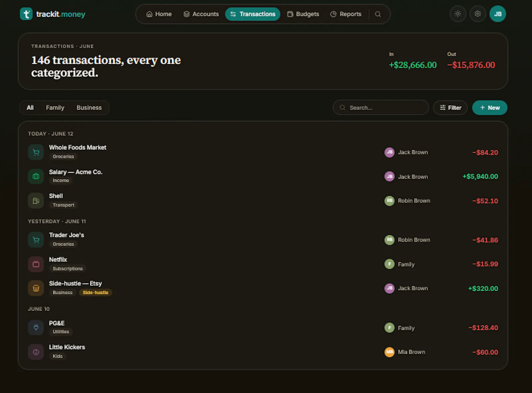Click Family avatar on PG&E row
532x393 pixels.
[389, 328]
